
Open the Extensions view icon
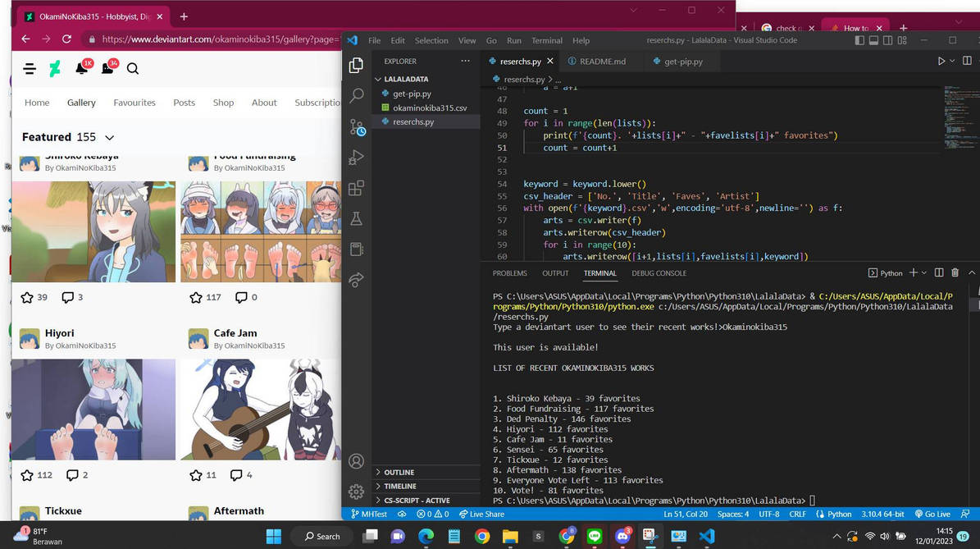pos(356,188)
